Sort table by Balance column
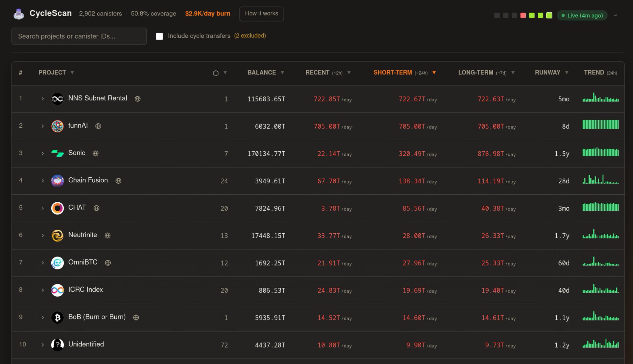 click(x=262, y=73)
